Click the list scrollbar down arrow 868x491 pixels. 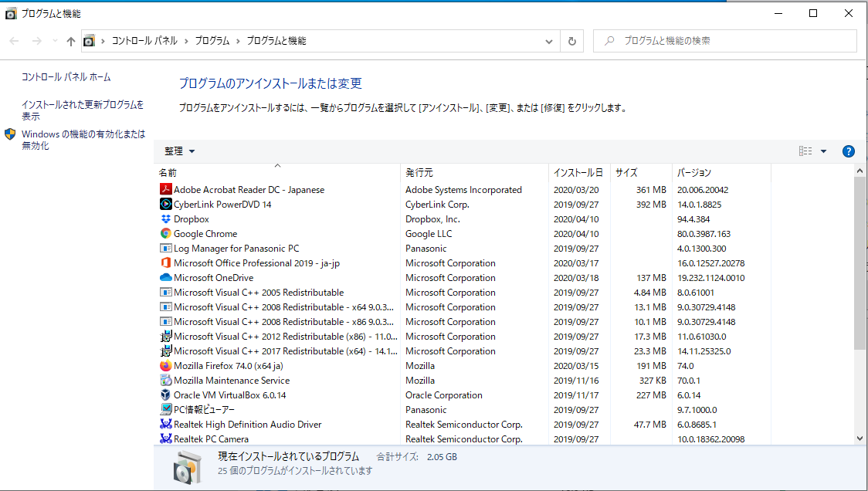tap(860, 438)
